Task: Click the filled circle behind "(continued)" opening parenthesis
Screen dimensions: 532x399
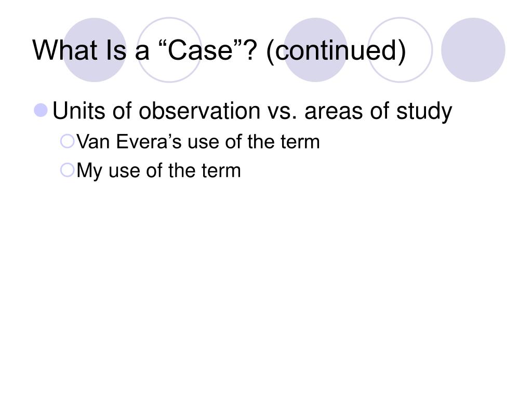Action: point(315,50)
